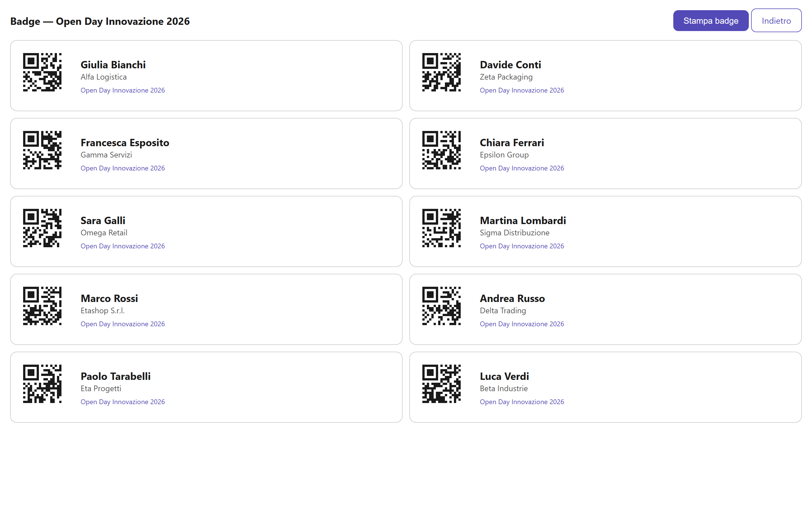
Task: Click the name Francesca Esposito
Action: pos(125,143)
